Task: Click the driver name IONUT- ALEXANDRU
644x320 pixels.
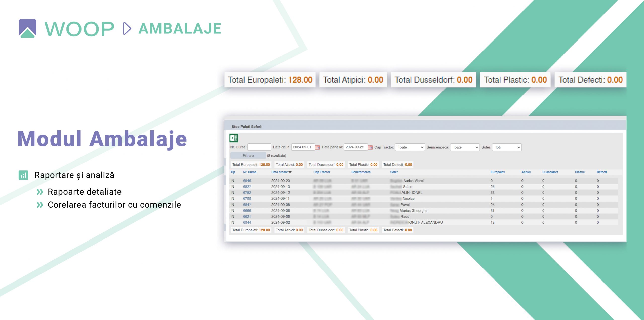Action: pos(425,222)
